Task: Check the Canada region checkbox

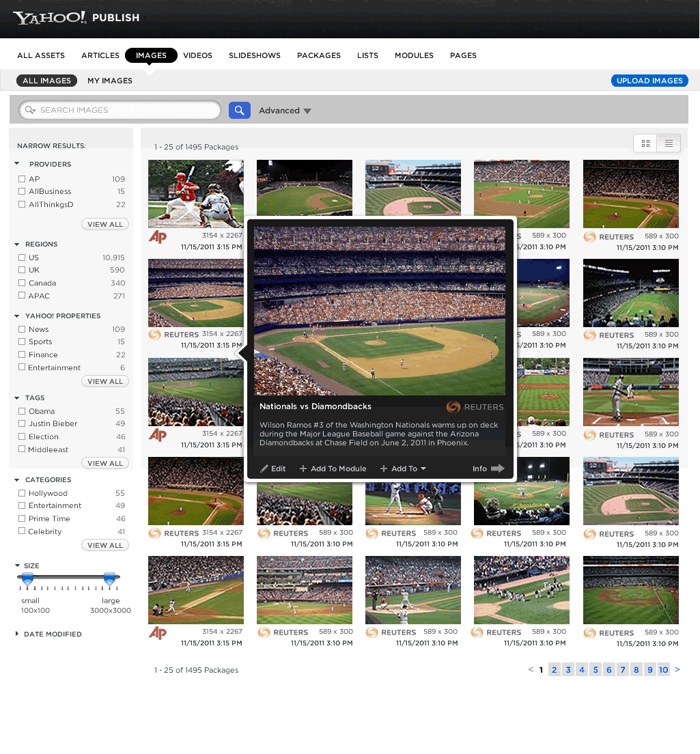Action: click(22, 283)
